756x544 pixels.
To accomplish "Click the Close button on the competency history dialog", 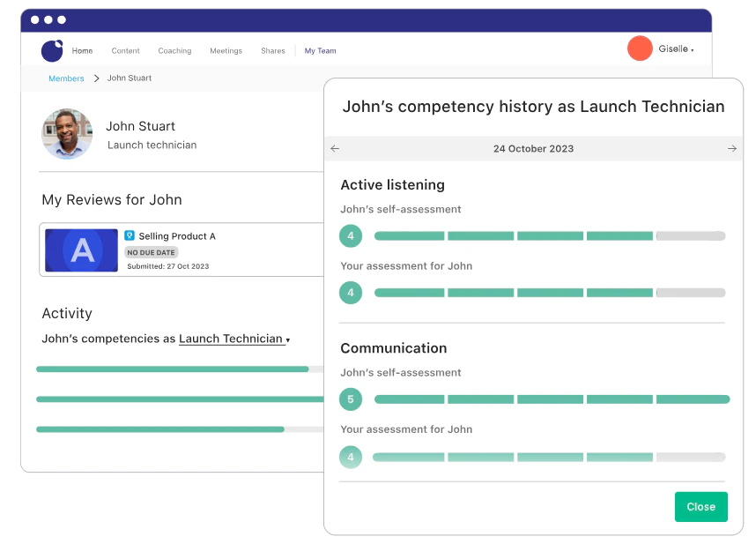I will pos(700,507).
